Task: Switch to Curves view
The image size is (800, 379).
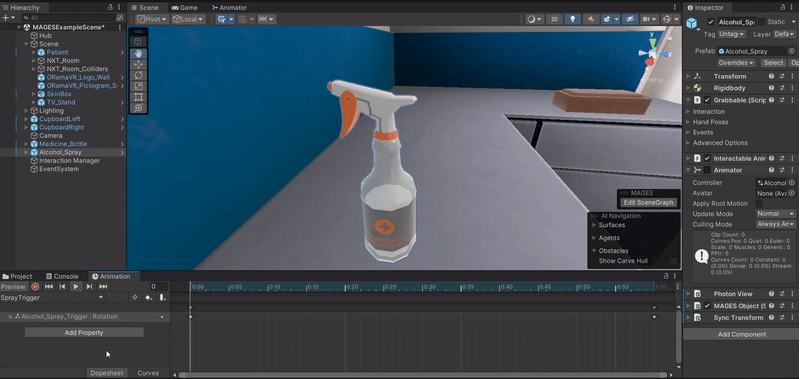Action: point(148,373)
